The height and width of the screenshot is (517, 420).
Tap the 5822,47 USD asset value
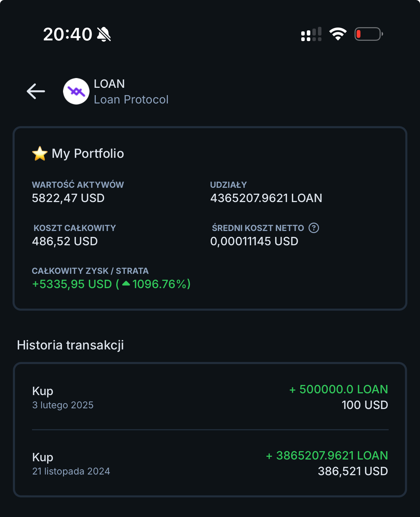point(68,198)
